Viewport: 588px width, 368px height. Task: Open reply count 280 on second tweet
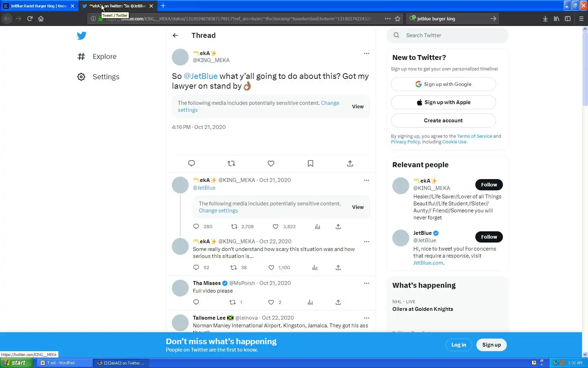(203, 226)
